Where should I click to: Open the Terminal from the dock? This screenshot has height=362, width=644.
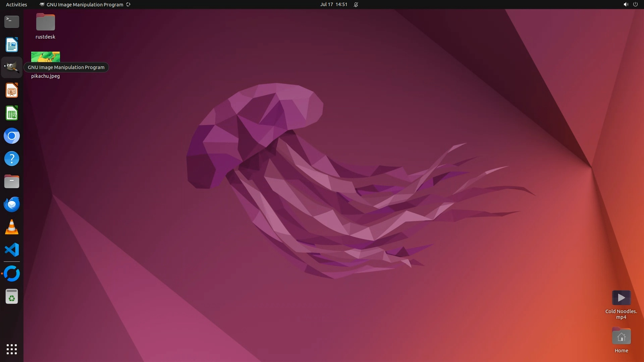coord(12,22)
